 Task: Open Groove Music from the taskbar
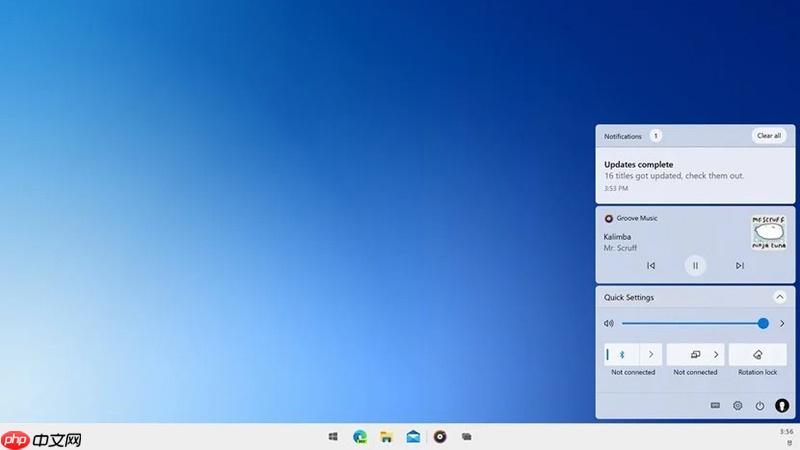(440, 437)
